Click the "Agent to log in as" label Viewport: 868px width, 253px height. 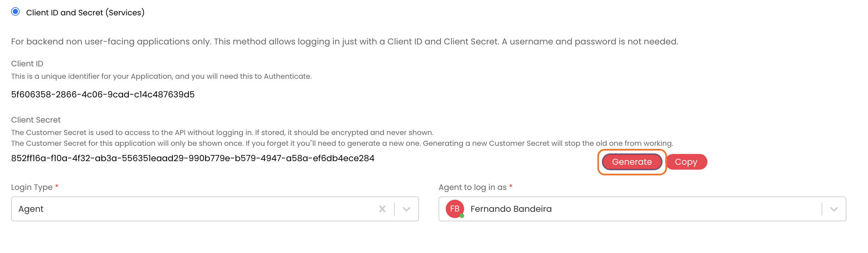point(472,187)
